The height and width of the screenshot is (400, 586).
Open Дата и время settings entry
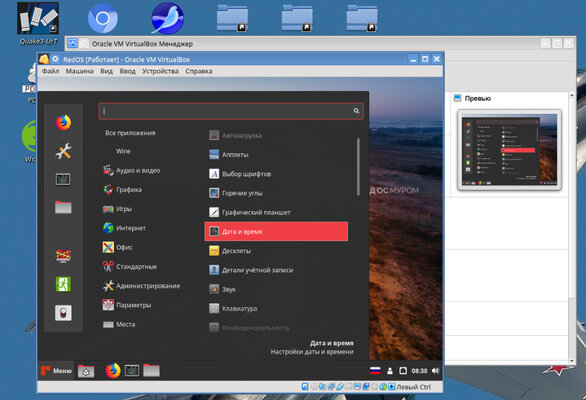276,231
